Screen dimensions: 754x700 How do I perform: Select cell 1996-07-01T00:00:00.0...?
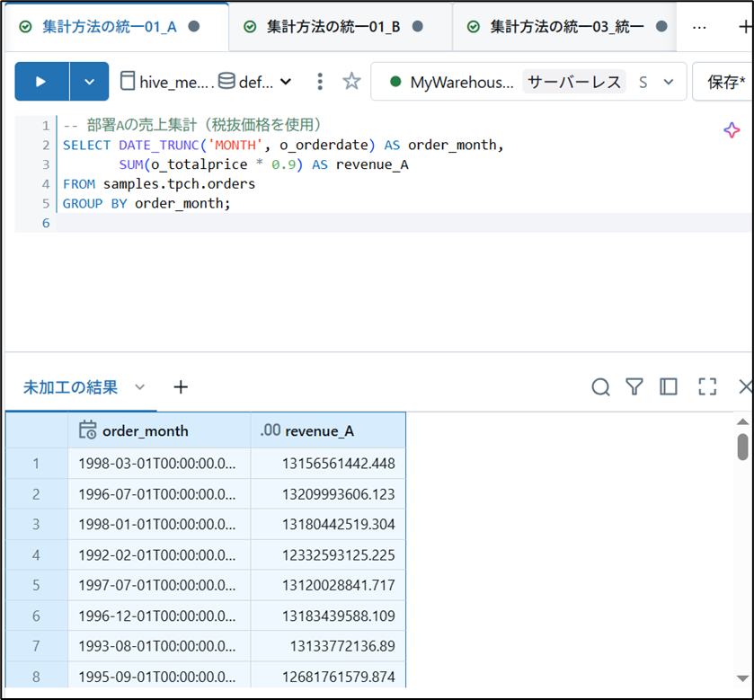159,494
